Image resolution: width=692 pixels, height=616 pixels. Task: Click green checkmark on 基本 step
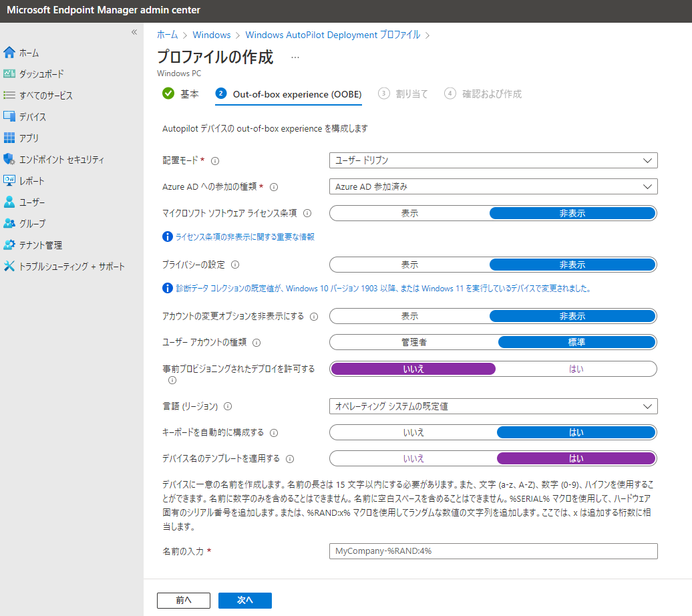point(168,94)
